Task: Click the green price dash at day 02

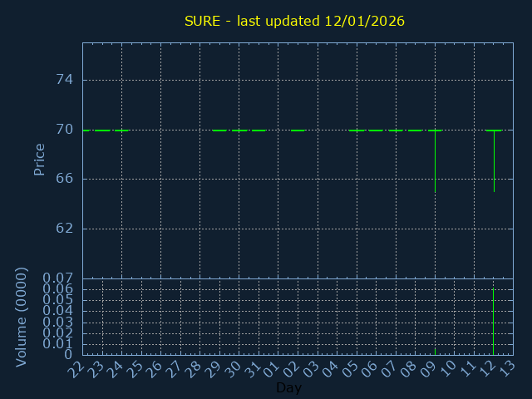Action: point(298,131)
